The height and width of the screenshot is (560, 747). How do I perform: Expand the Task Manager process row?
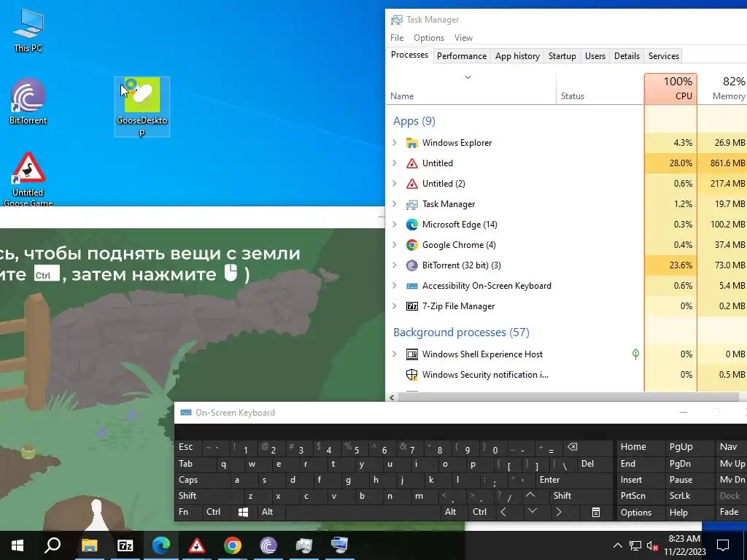(395, 204)
